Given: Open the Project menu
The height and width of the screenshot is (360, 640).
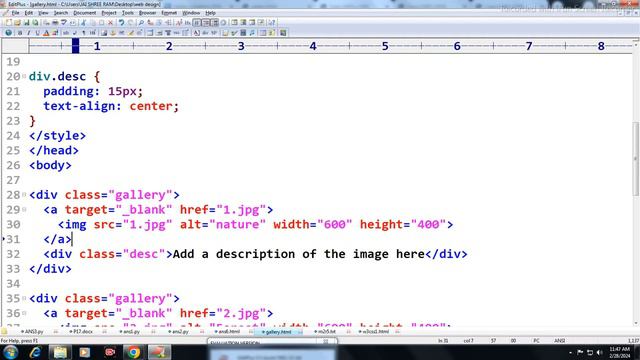Looking at the screenshot, I should point(109,13).
